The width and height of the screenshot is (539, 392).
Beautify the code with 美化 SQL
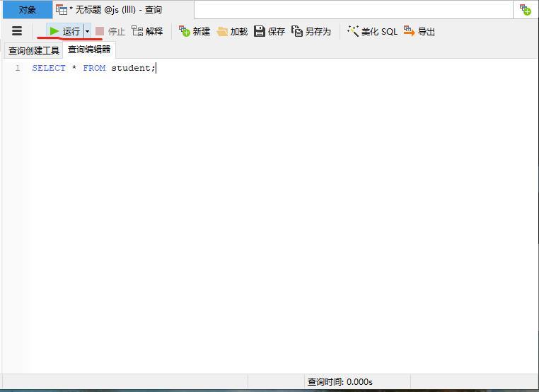click(x=372, y=31)
